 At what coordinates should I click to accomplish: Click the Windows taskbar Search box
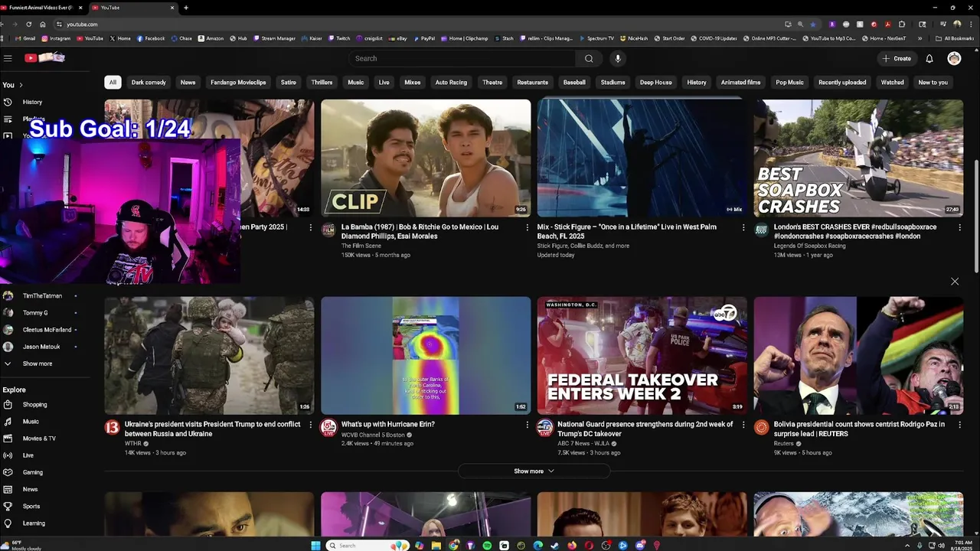[x=367, y=546]
